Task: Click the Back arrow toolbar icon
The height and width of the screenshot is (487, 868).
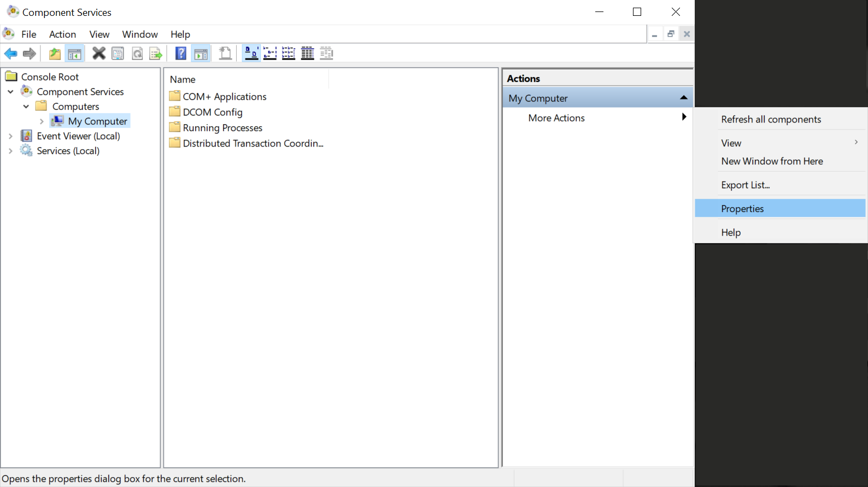Action: tap(10, 54)
